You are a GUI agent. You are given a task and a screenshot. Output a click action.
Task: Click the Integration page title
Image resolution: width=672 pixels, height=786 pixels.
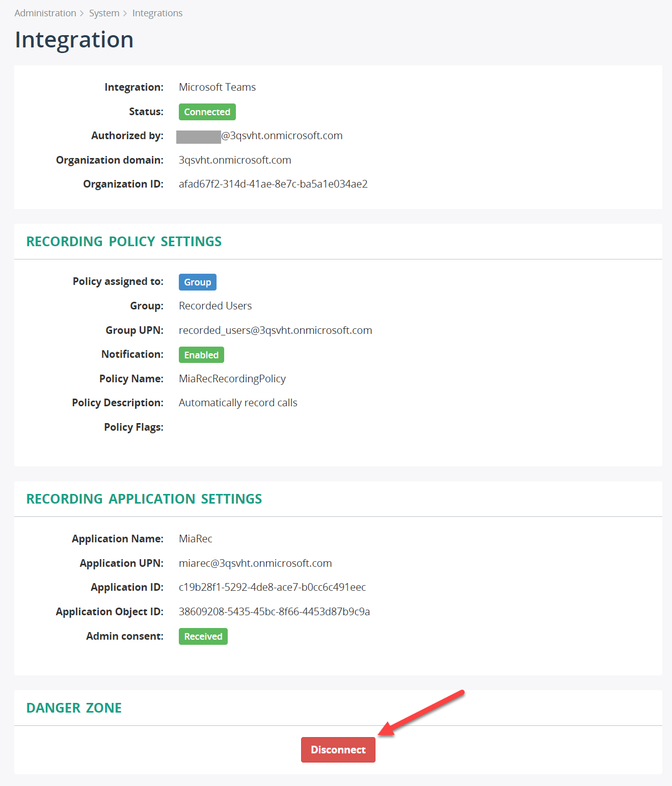[74, 40]
